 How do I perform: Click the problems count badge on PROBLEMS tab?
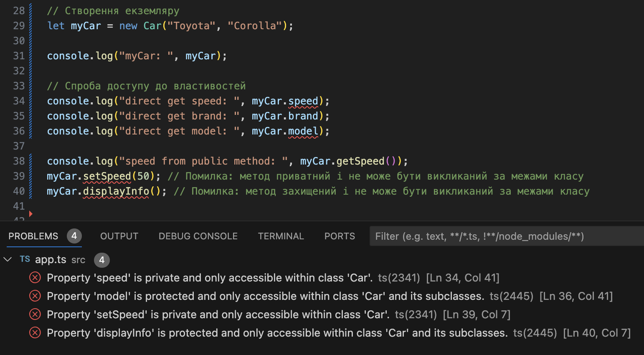(74, 236)
